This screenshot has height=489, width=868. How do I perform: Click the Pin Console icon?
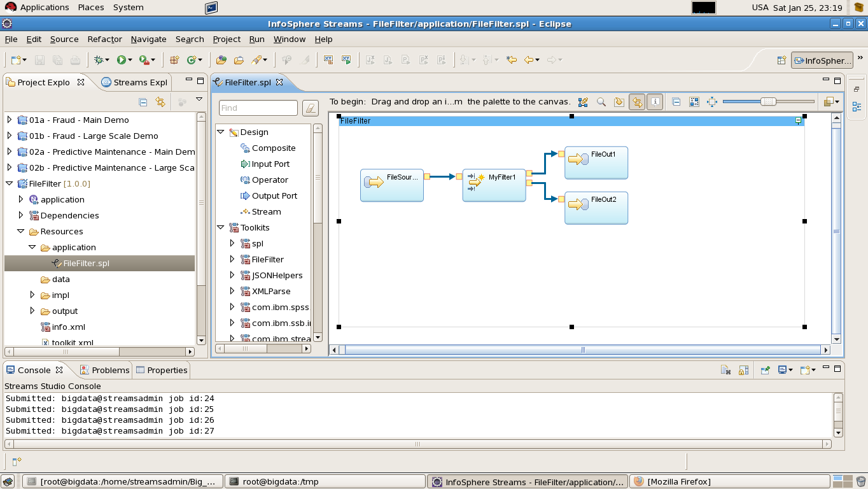[766, 369]
